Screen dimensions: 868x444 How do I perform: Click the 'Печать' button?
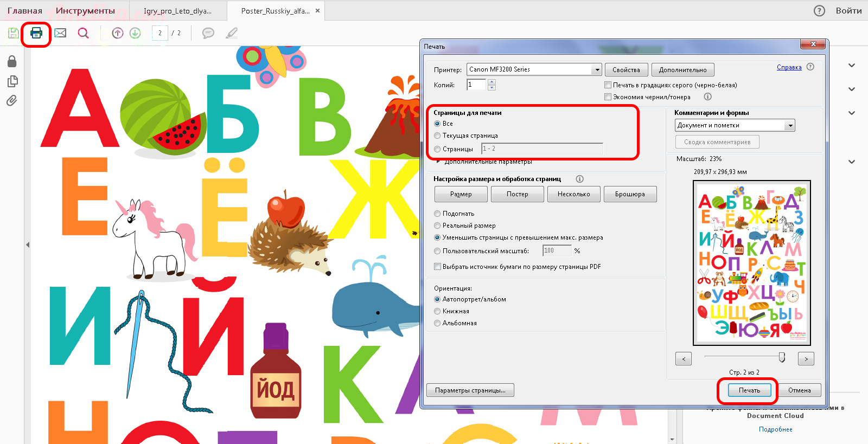click(x=749, y=390)
